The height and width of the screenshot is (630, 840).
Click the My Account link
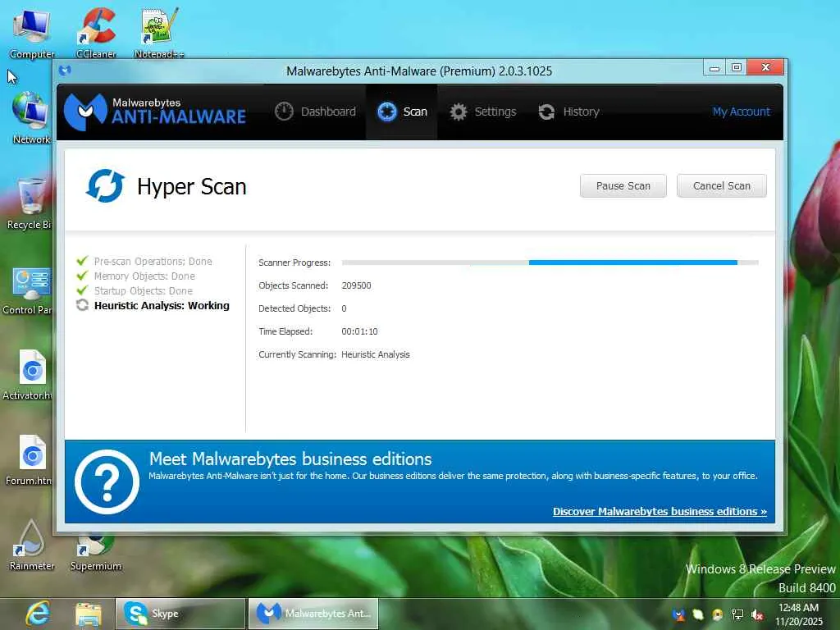point(741,112)
